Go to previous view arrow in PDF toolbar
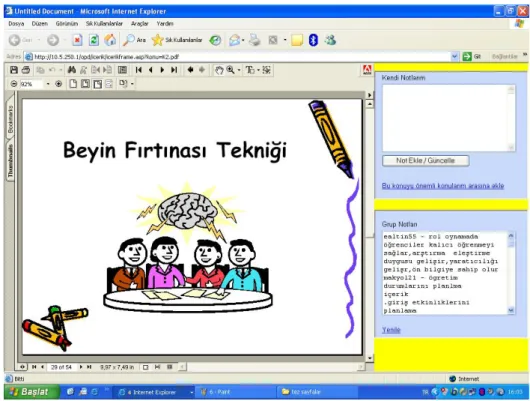 [190, 70]
